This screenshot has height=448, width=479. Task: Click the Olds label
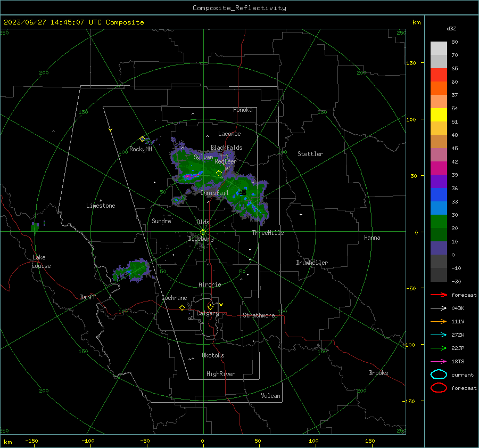point(203,222)
